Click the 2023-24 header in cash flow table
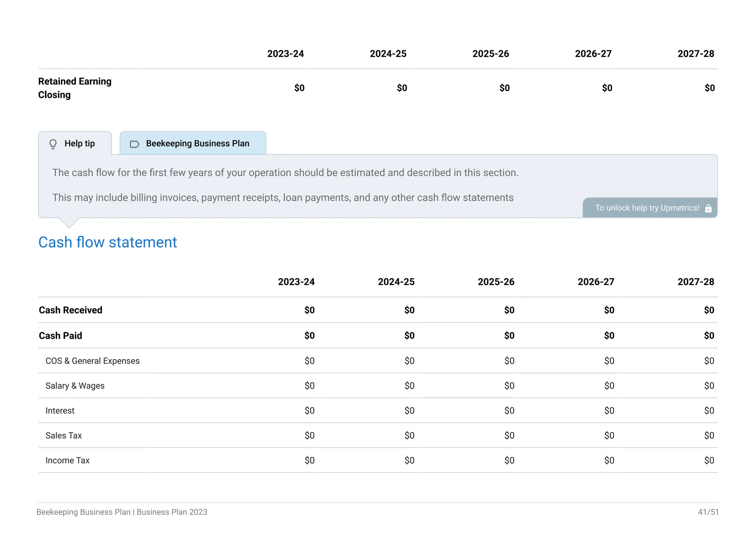This screenshot has height=535, width=756. tap(296, 282)
